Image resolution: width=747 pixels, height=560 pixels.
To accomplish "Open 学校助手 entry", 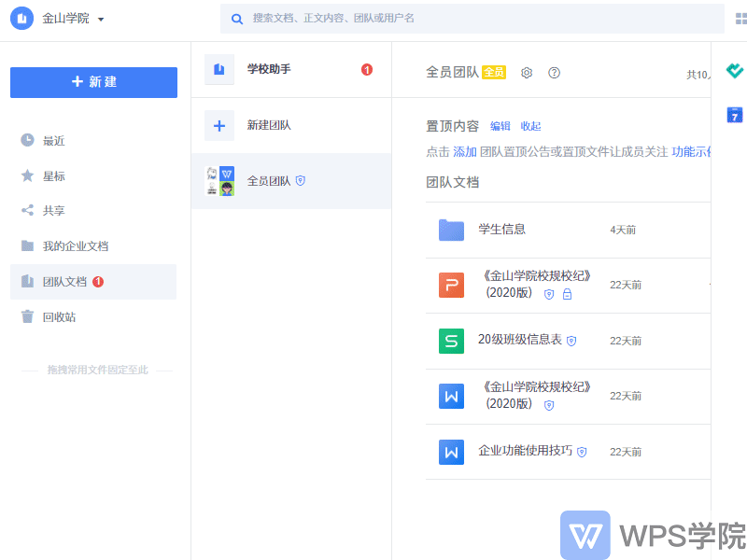I will (x=291, y=69).
